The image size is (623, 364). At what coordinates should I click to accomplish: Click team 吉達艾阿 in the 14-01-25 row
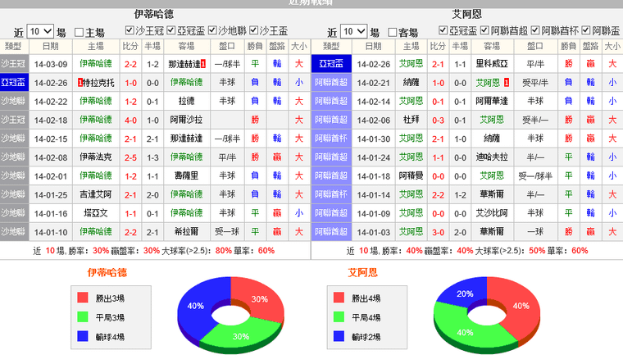[95, 194]
